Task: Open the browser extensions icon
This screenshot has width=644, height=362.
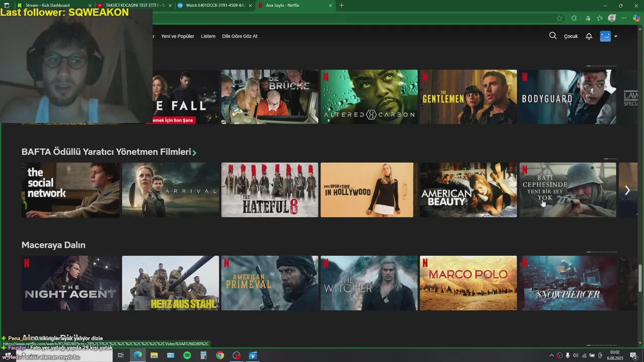Action: (574, 18)
